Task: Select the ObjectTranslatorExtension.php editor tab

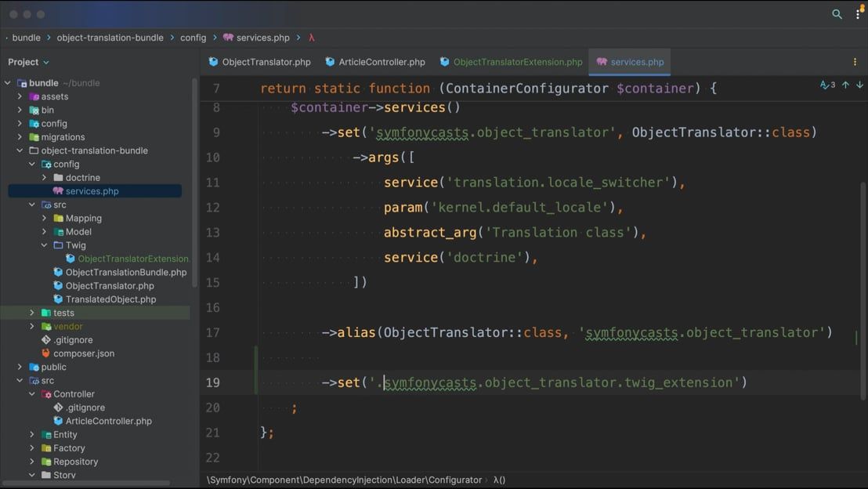Action: coord(513,61)
